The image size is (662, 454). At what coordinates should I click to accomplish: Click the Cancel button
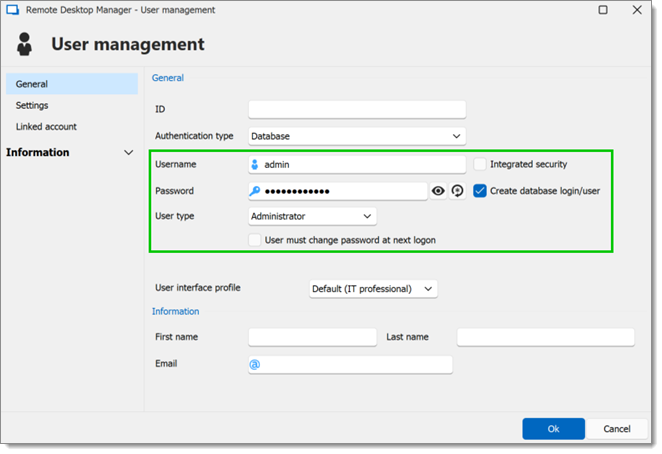(x=617, y=429)
